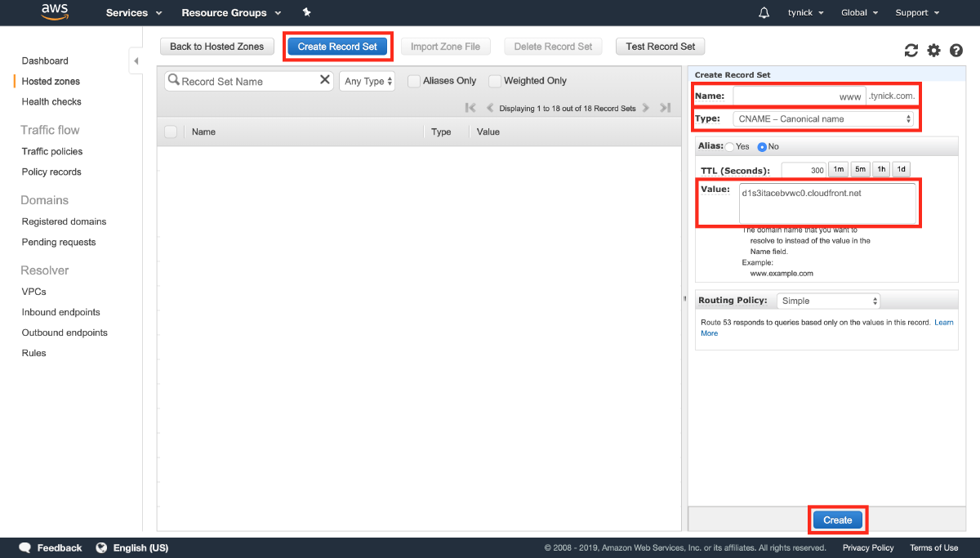Clear the Record Set Name search box
The width and height of the screenshot is (980, 558).
pyautogui.click(x=324, y=80)
